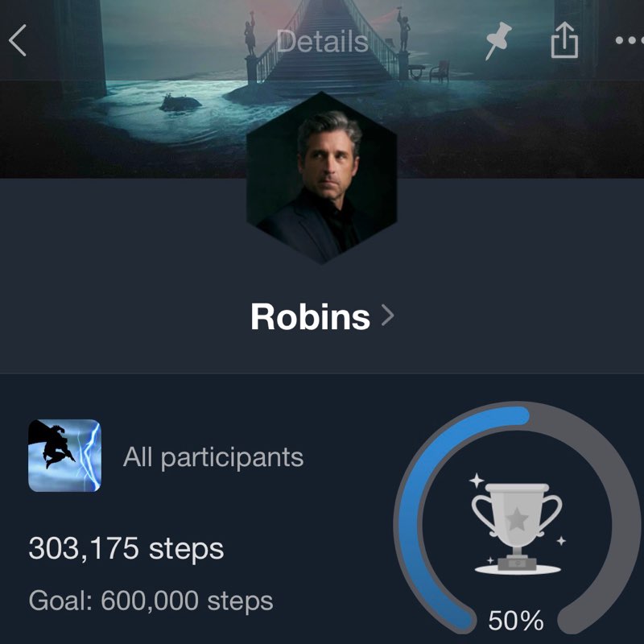Pin this challenge with the pushpin icon
The width and height of the screenshot is (644, 644).
[498, 41]
